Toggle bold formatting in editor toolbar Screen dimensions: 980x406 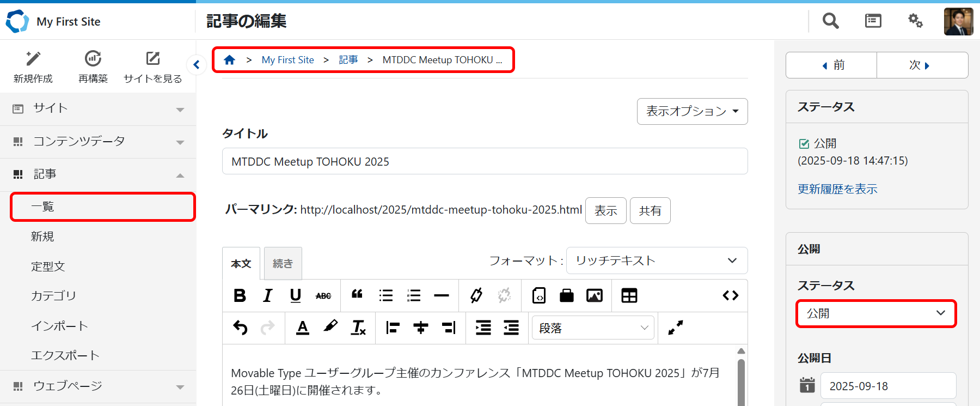click(240, 295)
